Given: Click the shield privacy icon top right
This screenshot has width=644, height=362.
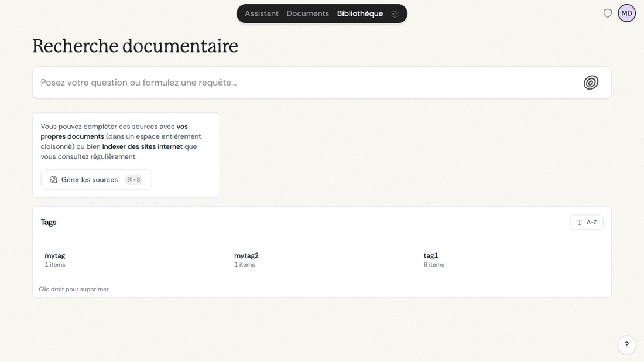Looking at the screenshot, I should pos(608,12).
